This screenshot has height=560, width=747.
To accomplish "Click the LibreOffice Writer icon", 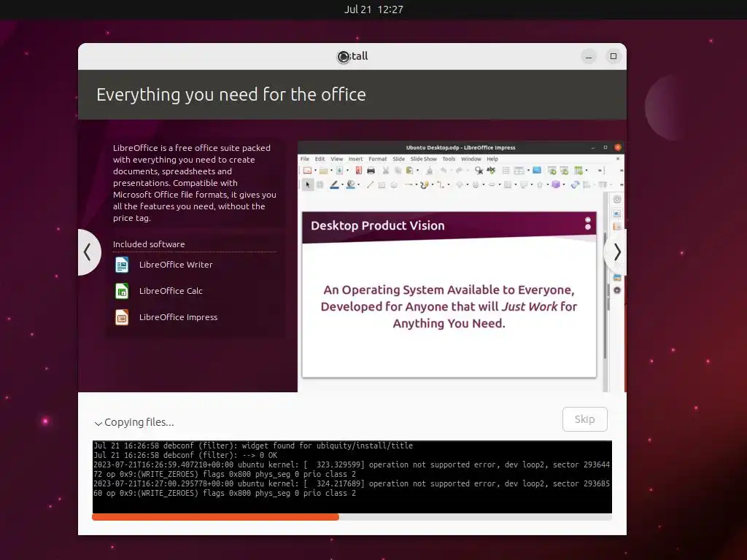I will point(122,265).
